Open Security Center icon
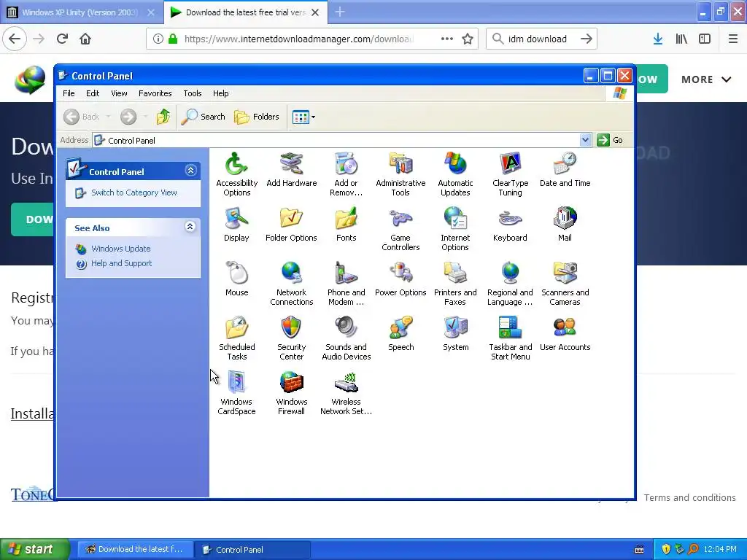747x560 pixels. tap(291, 338)
